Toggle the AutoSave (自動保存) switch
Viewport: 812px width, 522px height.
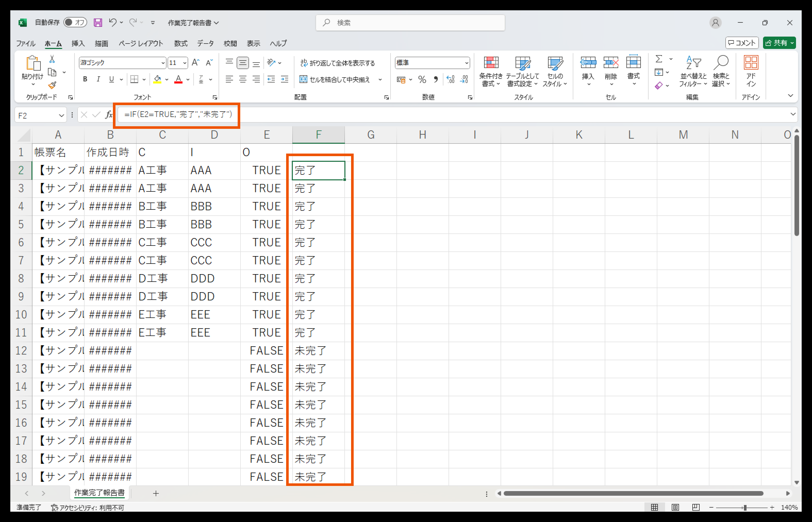click(75, 22)
